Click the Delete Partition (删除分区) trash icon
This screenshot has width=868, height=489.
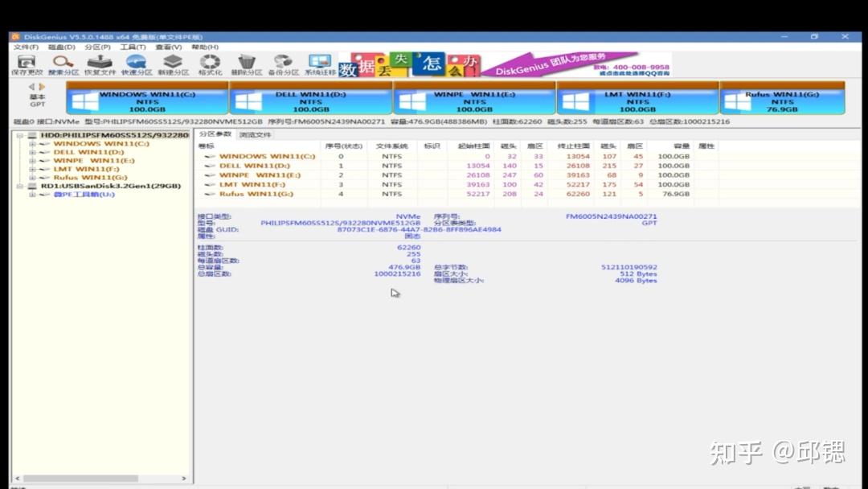click(x=247, y=64)
